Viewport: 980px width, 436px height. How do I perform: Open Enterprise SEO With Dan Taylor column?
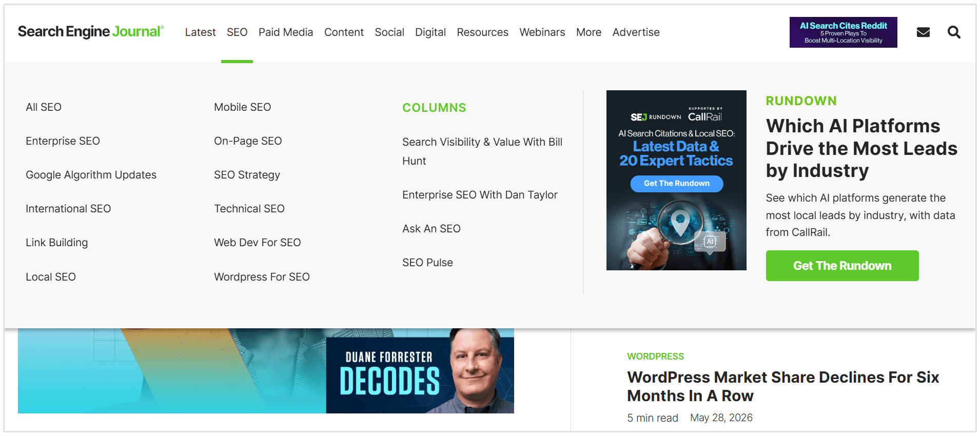coord(480,195)
